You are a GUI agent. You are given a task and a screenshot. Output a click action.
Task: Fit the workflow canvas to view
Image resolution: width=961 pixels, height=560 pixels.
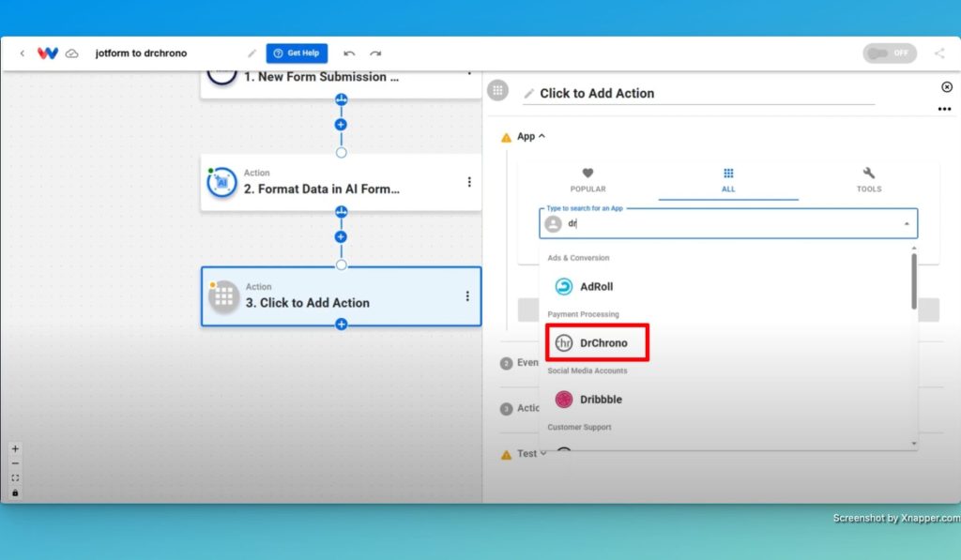15,477
